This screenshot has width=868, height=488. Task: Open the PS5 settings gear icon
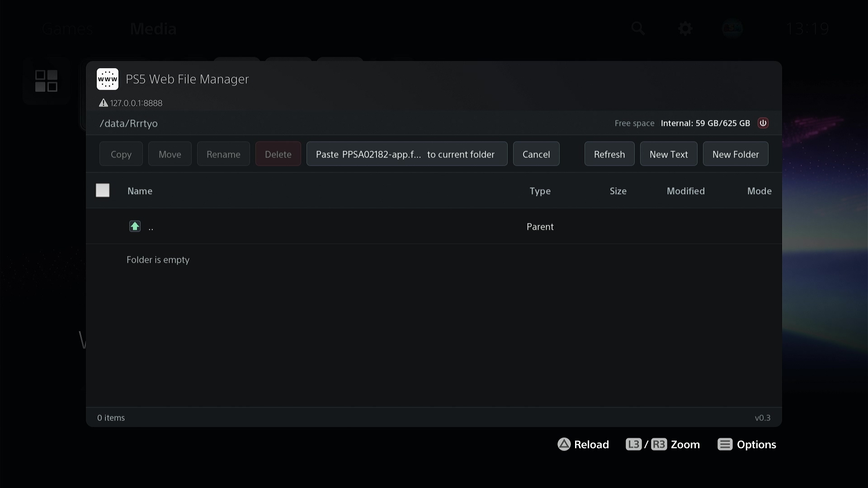pyautogui.click(x=685, y=28)
